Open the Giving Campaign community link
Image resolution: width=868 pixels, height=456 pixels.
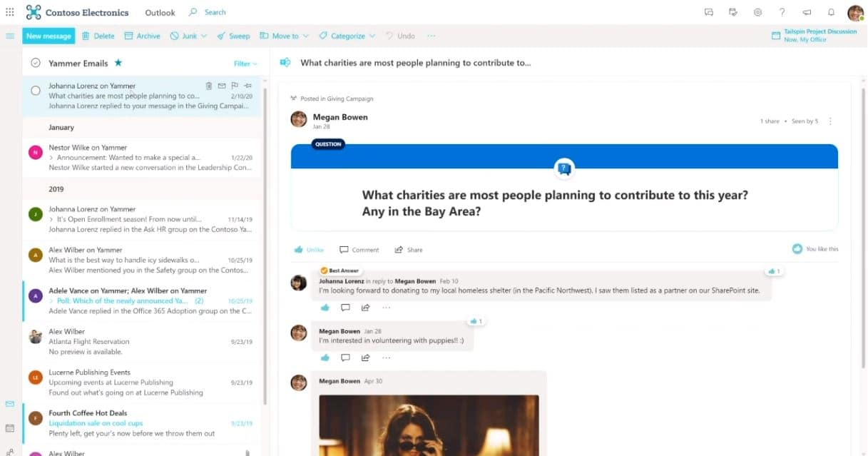(350, 98)
